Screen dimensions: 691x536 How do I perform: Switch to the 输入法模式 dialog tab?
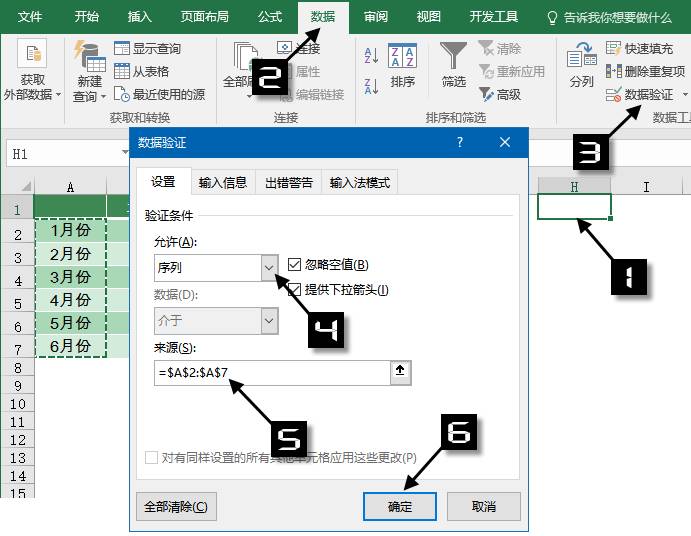pos(360,182)
